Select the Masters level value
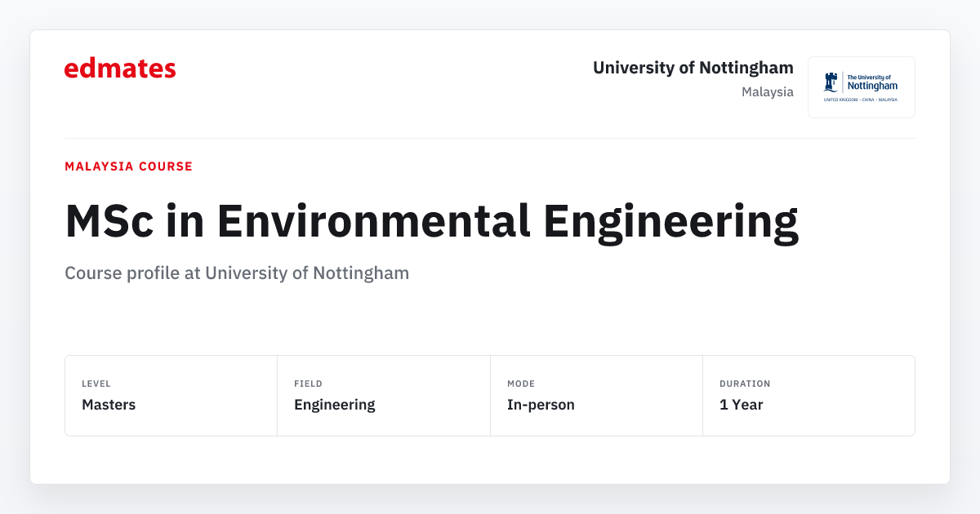 click(x=109, y=405)
